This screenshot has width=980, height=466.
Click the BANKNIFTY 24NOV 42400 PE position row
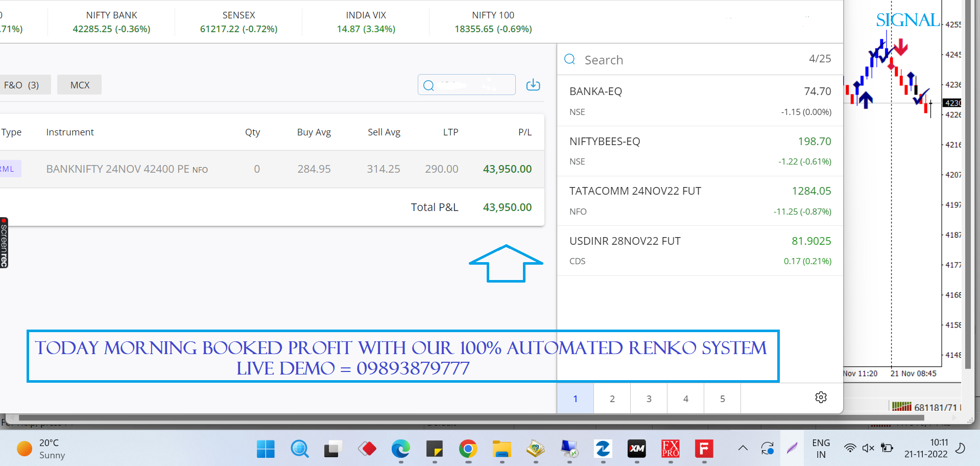pyautogui.click(x=272, y=169)
